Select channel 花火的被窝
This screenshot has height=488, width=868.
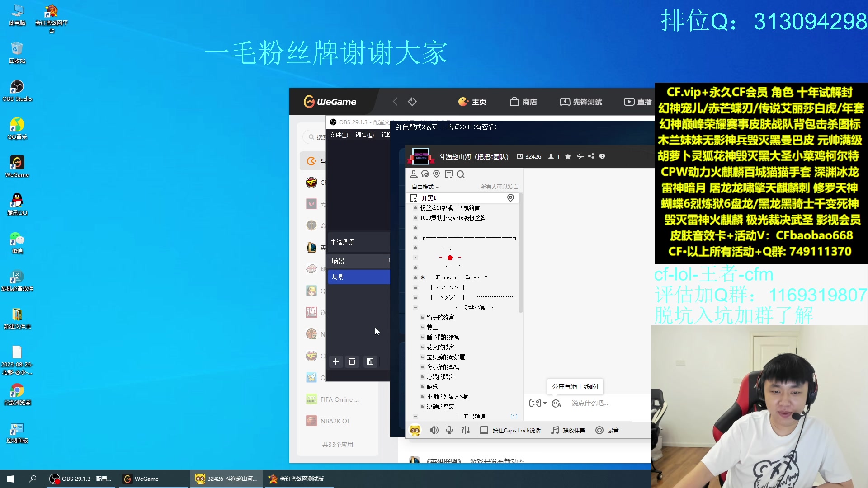coord(440,347)
